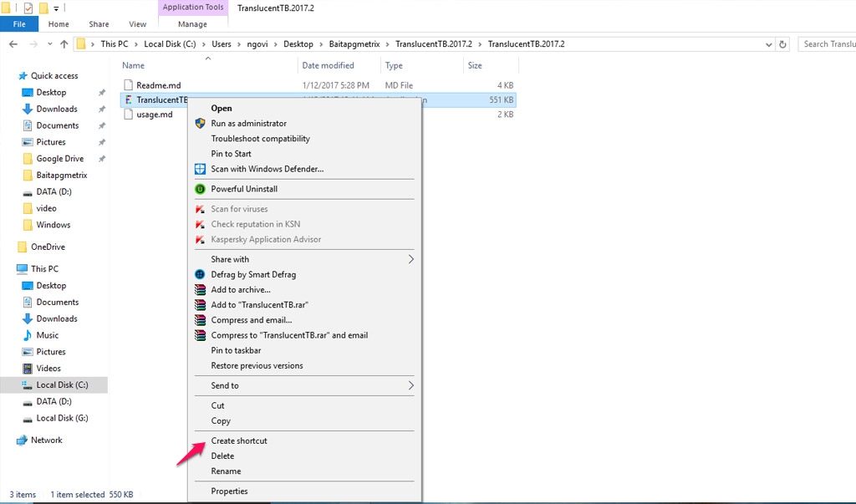Expand the Share with submenu arrow
Screen dimensions: 856x504
(x=410, y=259)
